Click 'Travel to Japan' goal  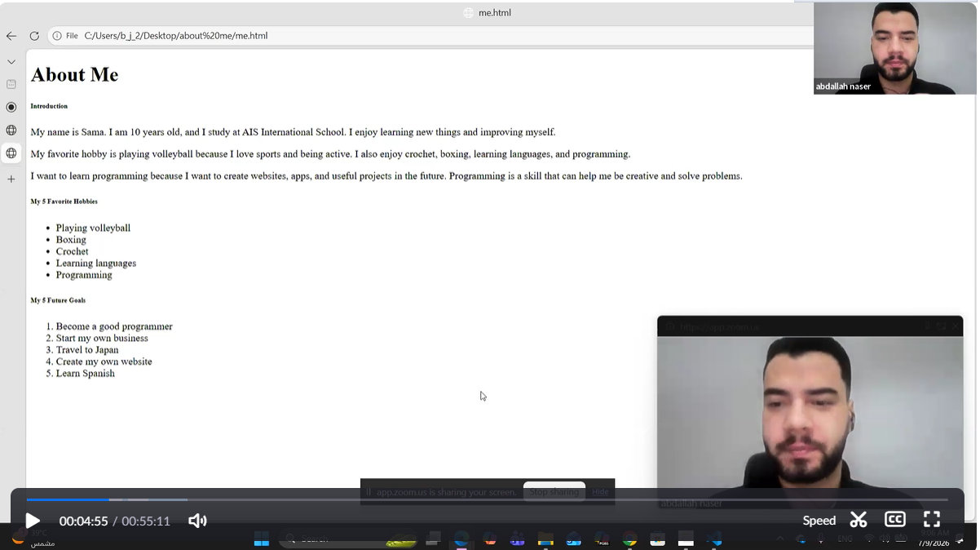coord(87,350)
